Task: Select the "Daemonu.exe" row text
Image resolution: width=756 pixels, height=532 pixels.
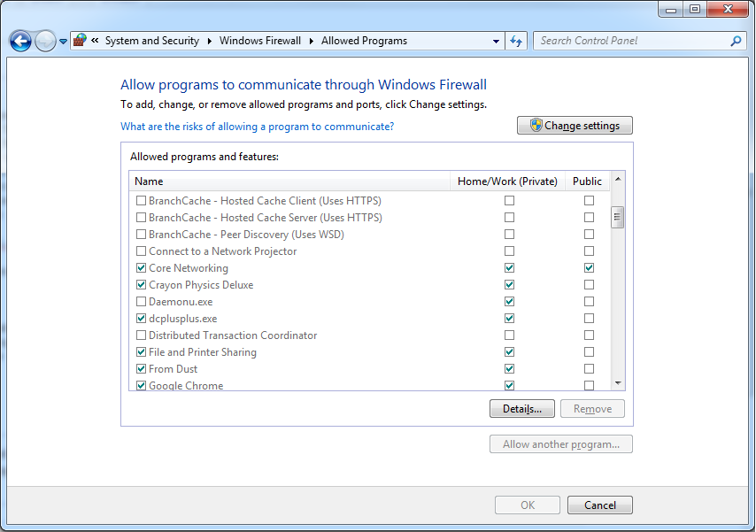Action: coord(181,302)
